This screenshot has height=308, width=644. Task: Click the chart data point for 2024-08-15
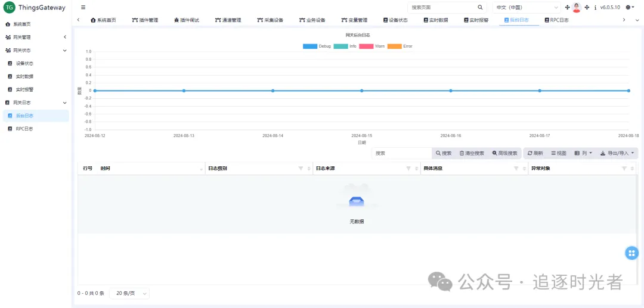(x=362, y=91)
